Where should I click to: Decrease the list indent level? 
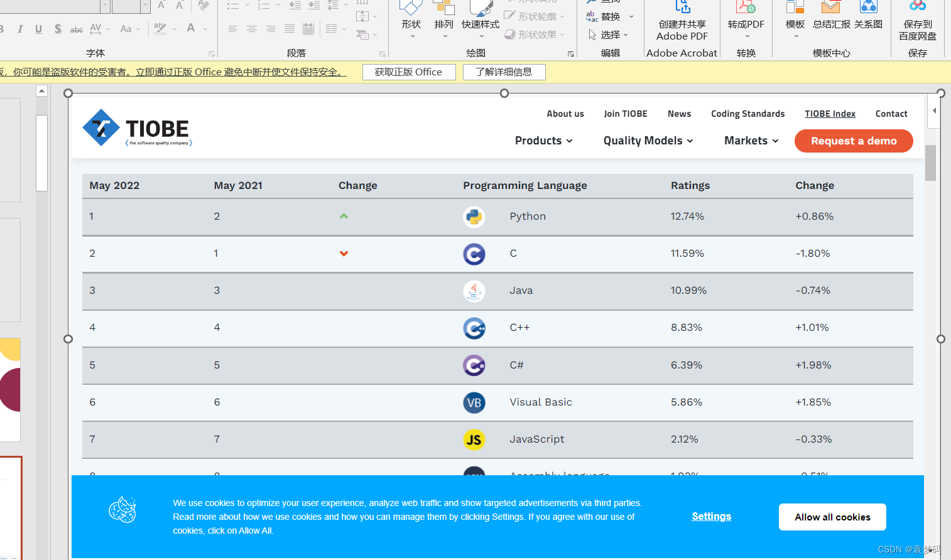295,5
